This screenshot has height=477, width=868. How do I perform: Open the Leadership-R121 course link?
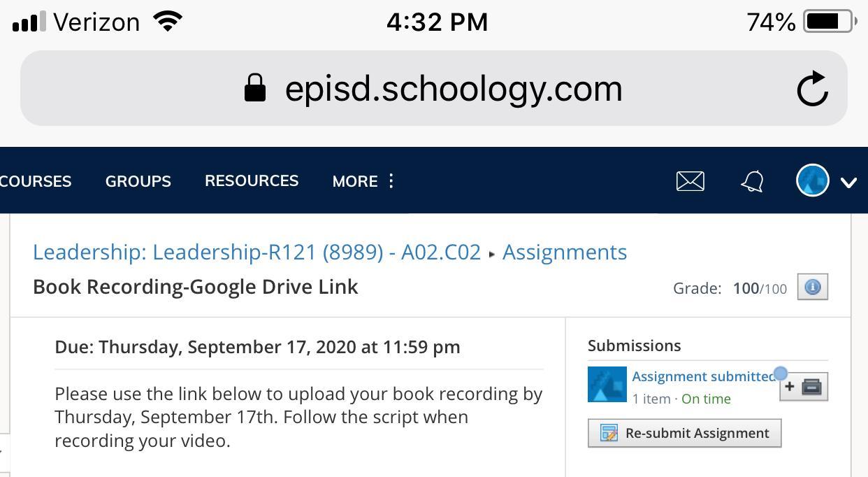(x=256, y=252)
